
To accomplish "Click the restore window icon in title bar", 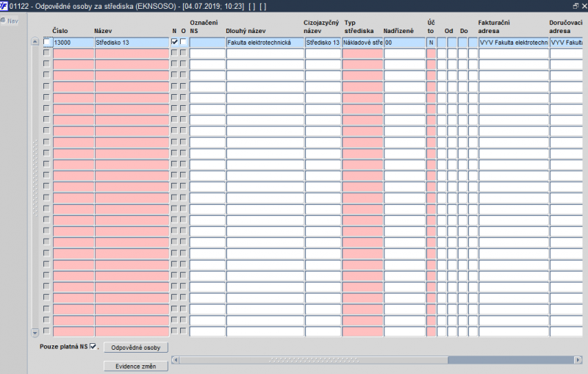I will pos(576,6).
